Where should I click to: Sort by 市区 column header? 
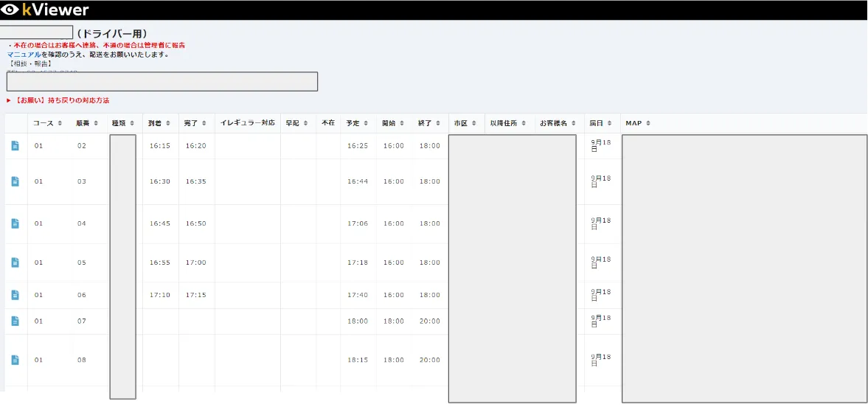pyautogui.click(x=465, y=123)
